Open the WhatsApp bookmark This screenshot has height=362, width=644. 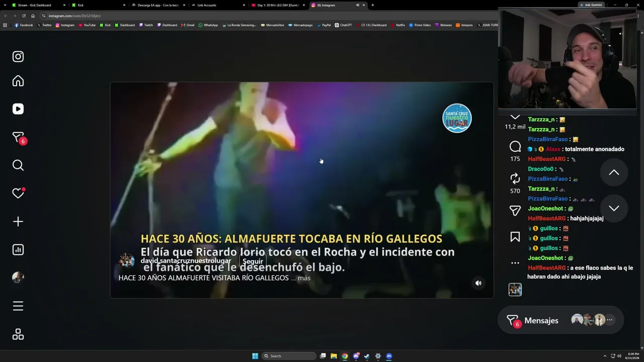coord(208,25)
